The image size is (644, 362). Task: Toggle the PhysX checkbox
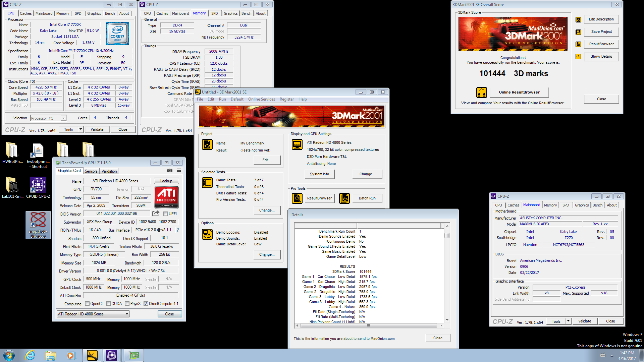(127, 304)
